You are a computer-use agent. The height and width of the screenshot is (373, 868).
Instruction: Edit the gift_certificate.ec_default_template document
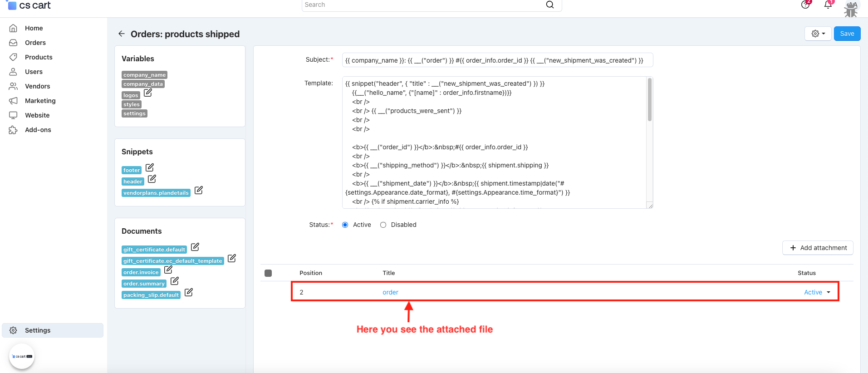(x=232, y=258)
